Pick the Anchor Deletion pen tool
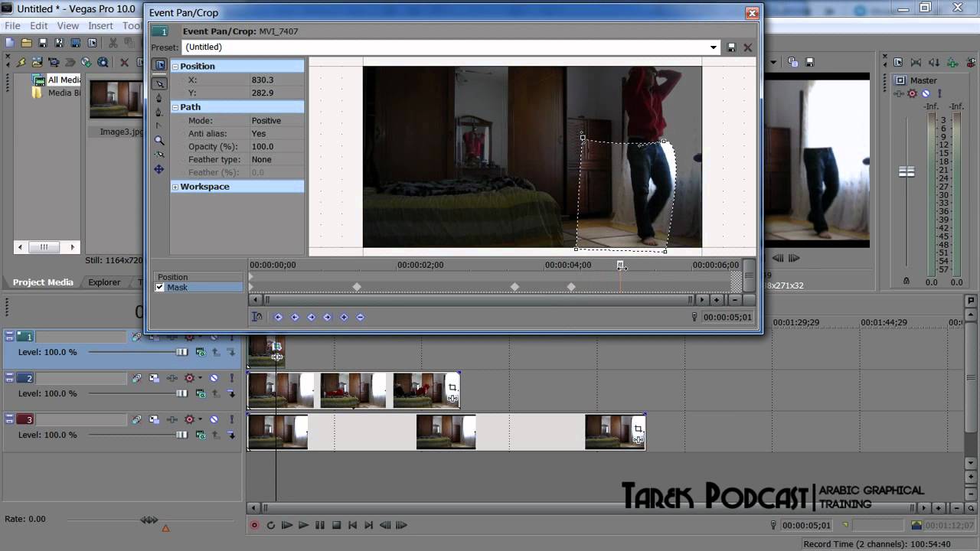This screenshot has width=980, height=551. coord(159,112)
